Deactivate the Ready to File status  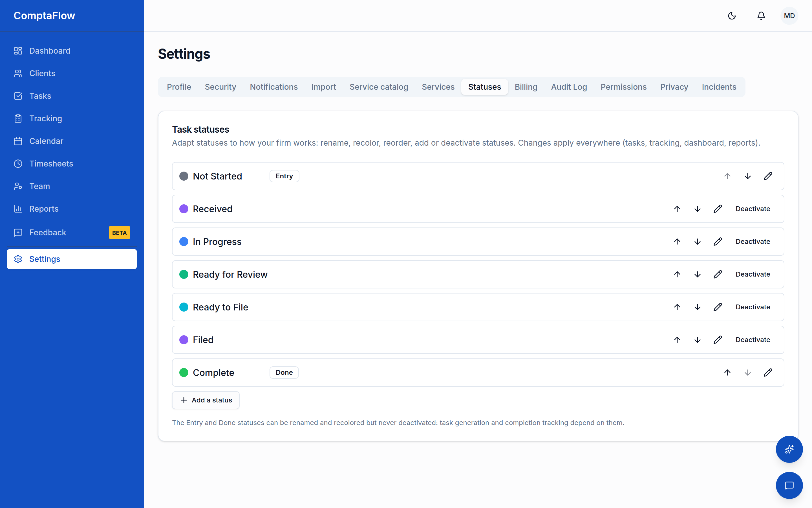pos(753,307)
